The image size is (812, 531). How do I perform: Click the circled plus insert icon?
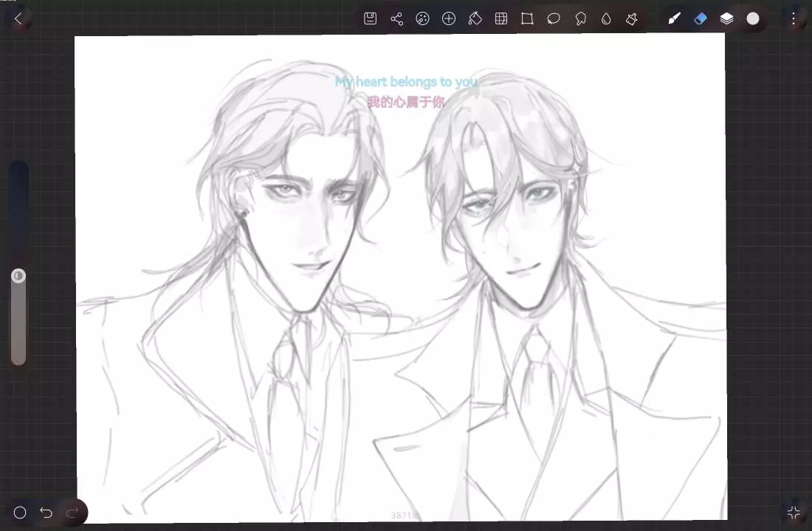449,18
